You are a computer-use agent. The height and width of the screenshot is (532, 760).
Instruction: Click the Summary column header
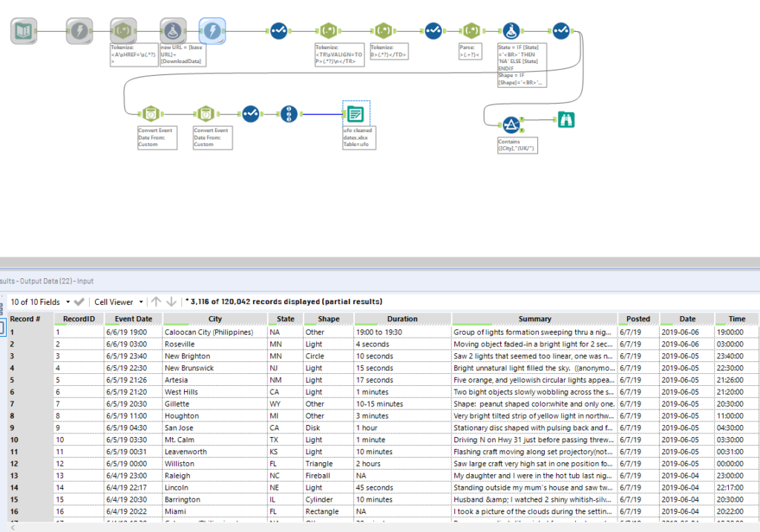pos(534,319)
